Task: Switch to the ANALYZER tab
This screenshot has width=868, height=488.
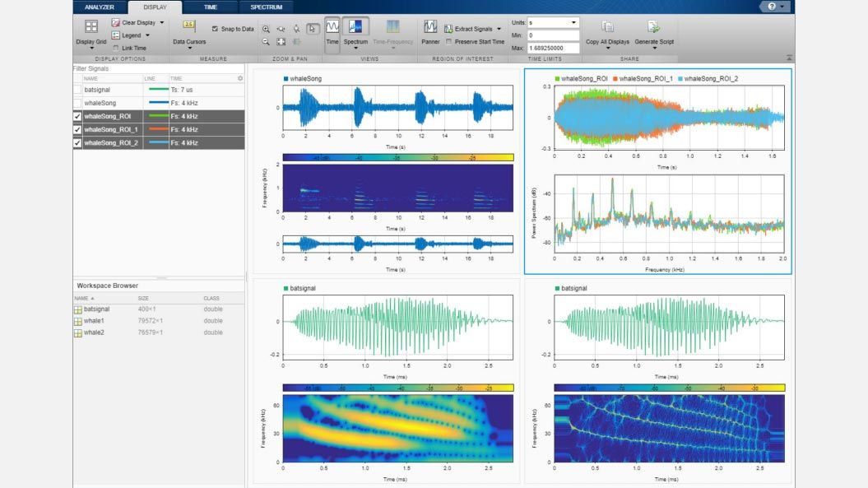Action: pyautogui.click(x=99, y=6)
